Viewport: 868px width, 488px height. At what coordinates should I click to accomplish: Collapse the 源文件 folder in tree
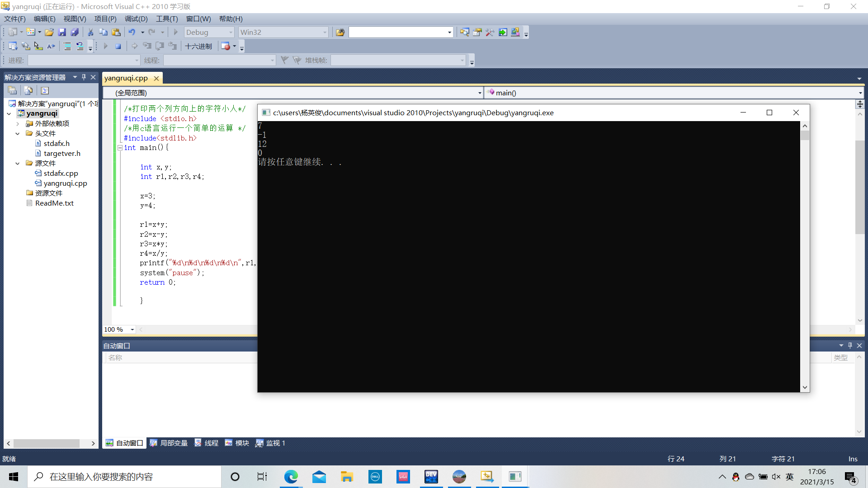17,163
